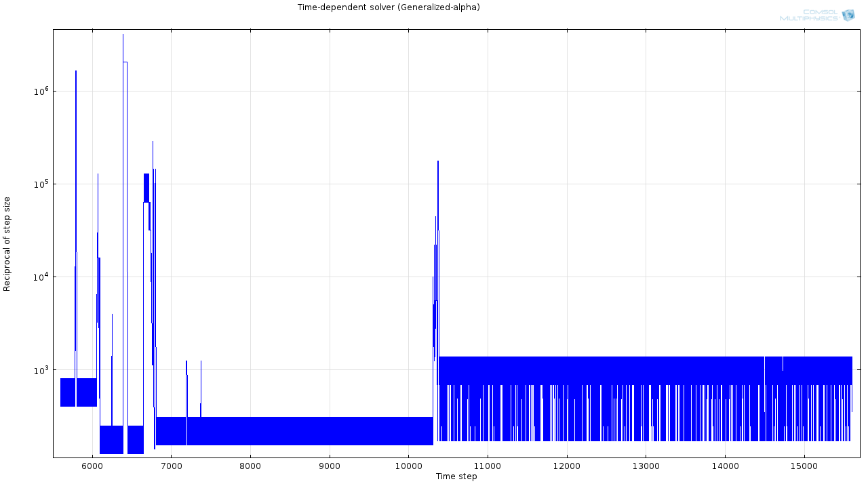Click the 10³ y-axis tick label
868x488 pixels.
40,369
